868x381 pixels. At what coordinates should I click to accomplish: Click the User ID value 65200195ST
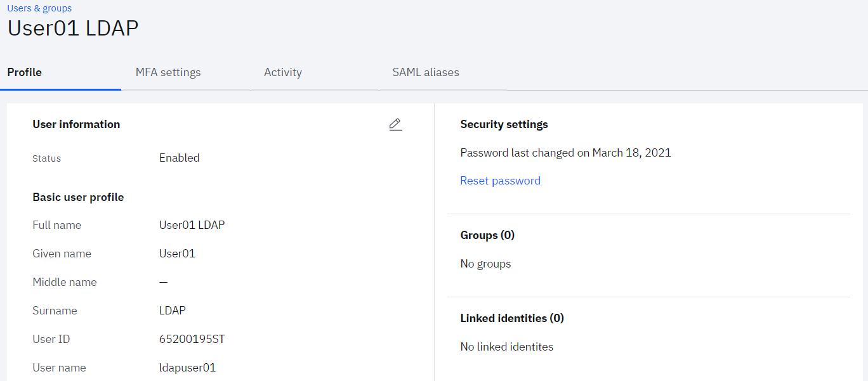pos(192,339)
